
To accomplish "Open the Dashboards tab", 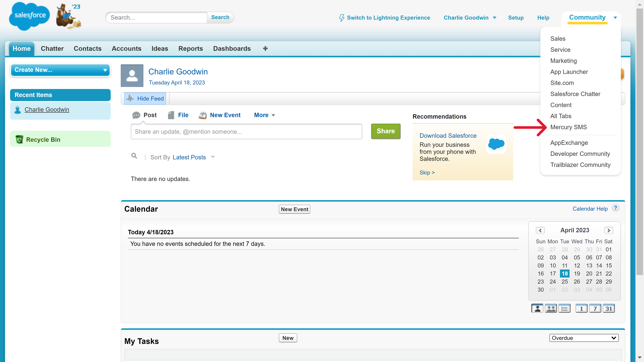I will (232, 49).
